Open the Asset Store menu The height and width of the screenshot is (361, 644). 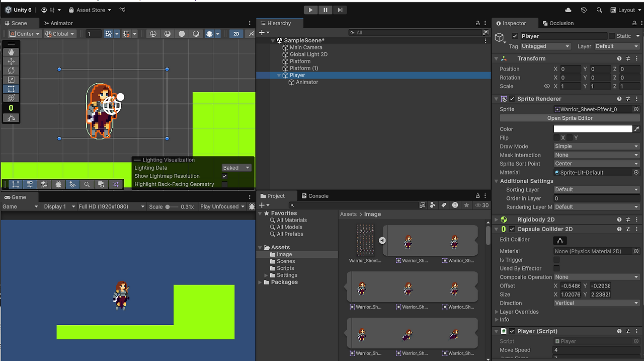tap(90, 10)
